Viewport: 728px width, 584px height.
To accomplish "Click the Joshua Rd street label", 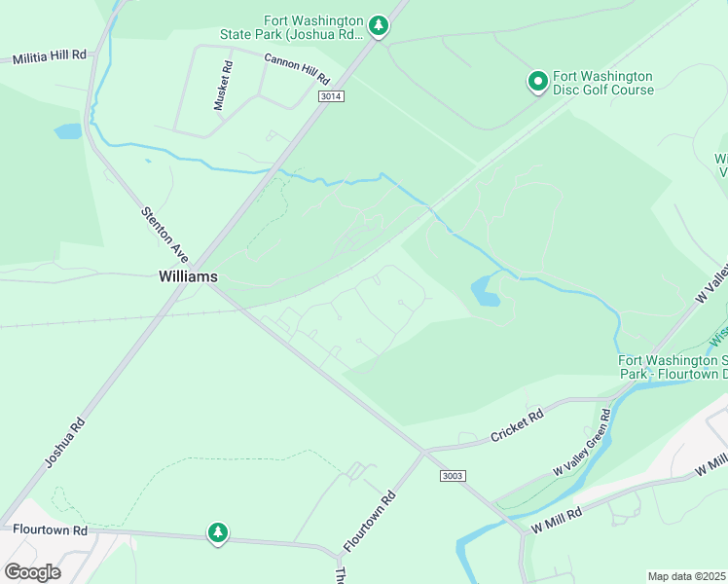I will pyautogui.click(x=65, y=443).
